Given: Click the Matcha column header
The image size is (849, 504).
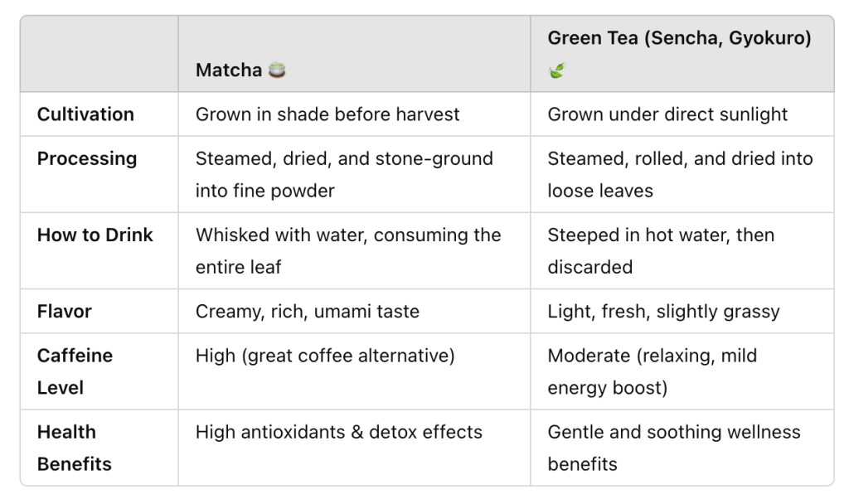Looking at the screenshot, I should [x=229, y=70].
